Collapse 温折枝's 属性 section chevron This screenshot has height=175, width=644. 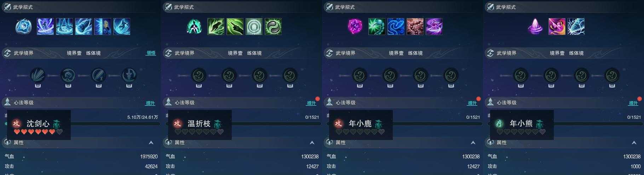tap(312, 142)
